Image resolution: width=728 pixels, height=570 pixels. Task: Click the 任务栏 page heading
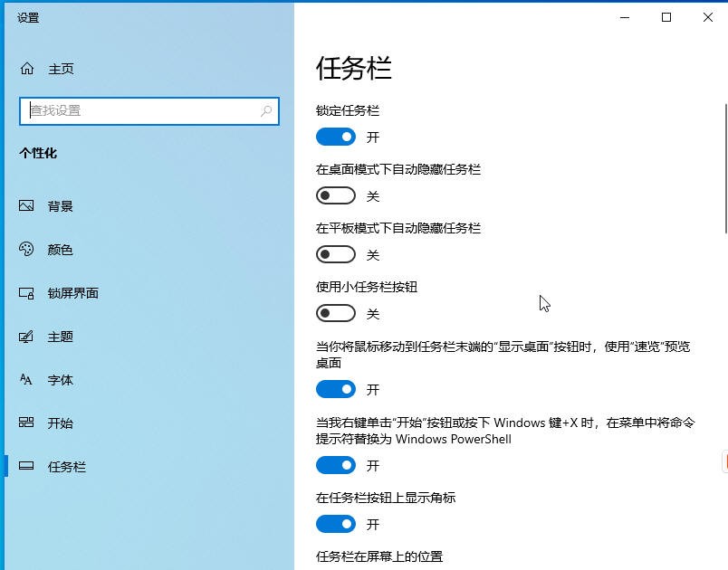(x=354, y=69)
